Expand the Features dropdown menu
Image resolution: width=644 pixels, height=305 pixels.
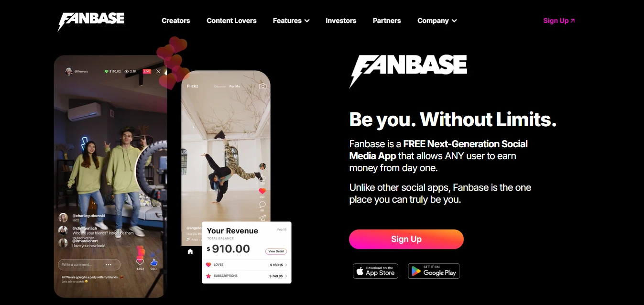[x=291, y=21]
